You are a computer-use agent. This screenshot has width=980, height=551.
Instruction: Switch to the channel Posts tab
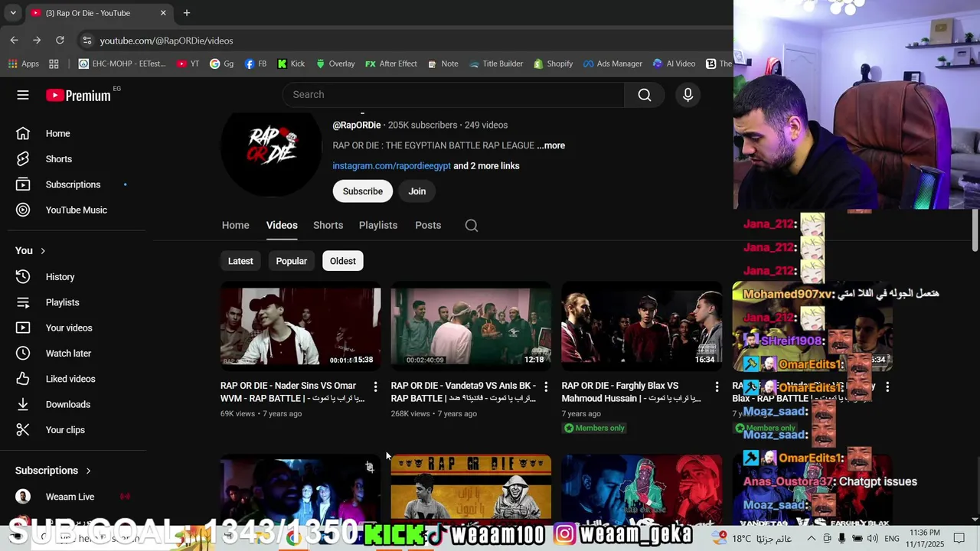(x=428, y=225)
